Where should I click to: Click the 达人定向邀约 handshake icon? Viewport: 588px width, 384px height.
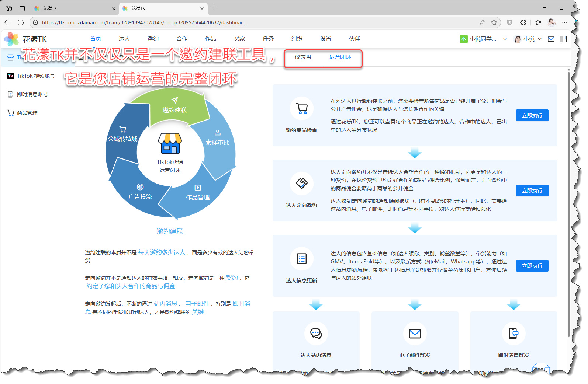(301, 183)
